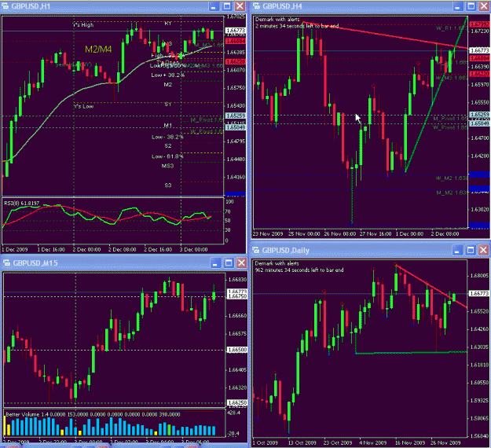Image resolution: width=491 pixels, height=448 pixels.
Task: Click the 70 level on the RSI scale
Action: 228,211
